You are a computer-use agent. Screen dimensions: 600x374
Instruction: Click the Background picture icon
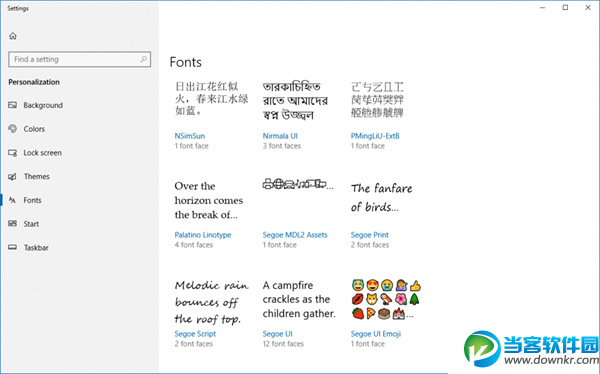click(x=13, y=105)
